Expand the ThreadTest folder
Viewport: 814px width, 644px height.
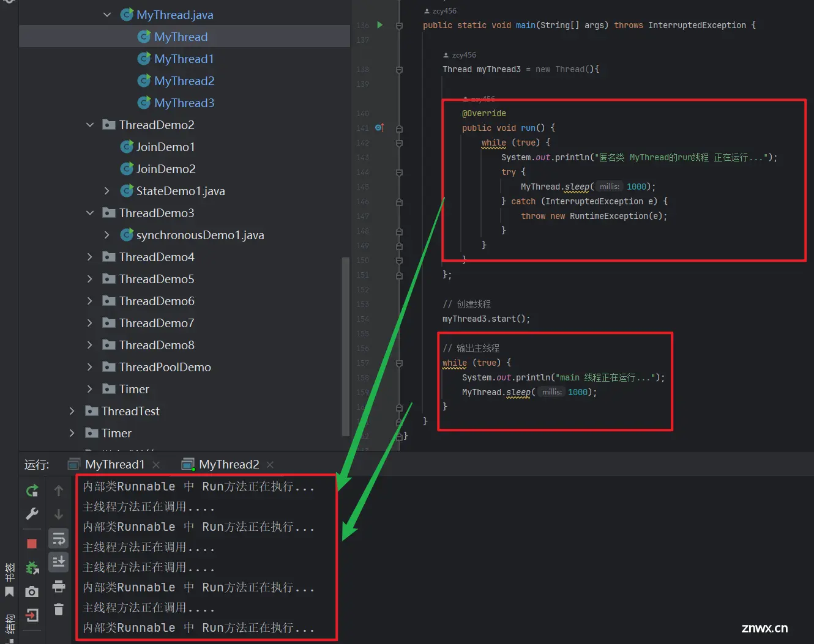(x=72, y=411)
